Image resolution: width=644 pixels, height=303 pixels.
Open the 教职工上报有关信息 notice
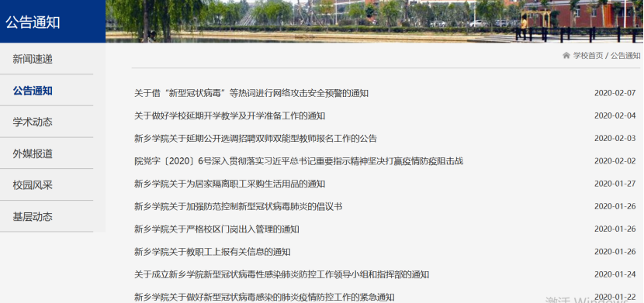click(213, 251)
